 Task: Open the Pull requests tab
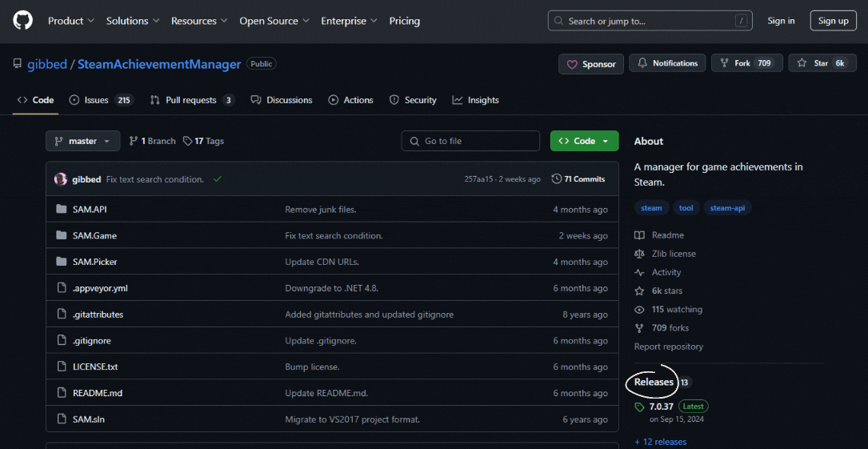coord(192,100)
